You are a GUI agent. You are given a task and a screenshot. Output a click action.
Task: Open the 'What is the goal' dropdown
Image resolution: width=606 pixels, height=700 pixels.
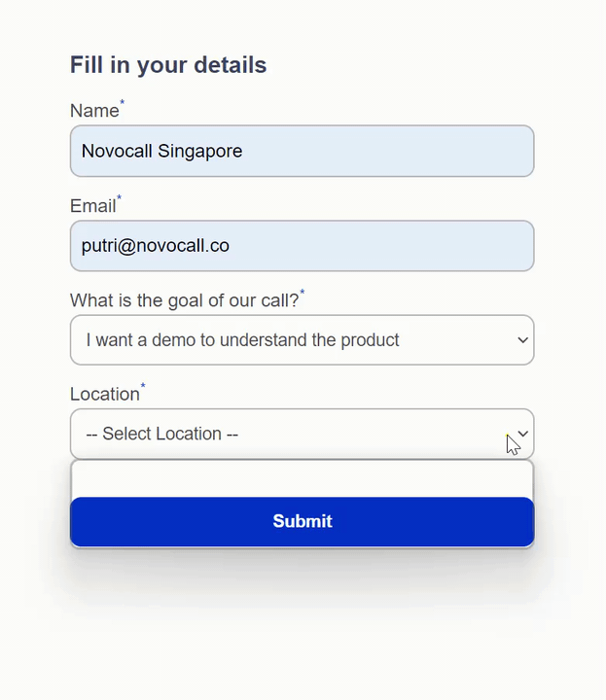click(x=302, y=340)
